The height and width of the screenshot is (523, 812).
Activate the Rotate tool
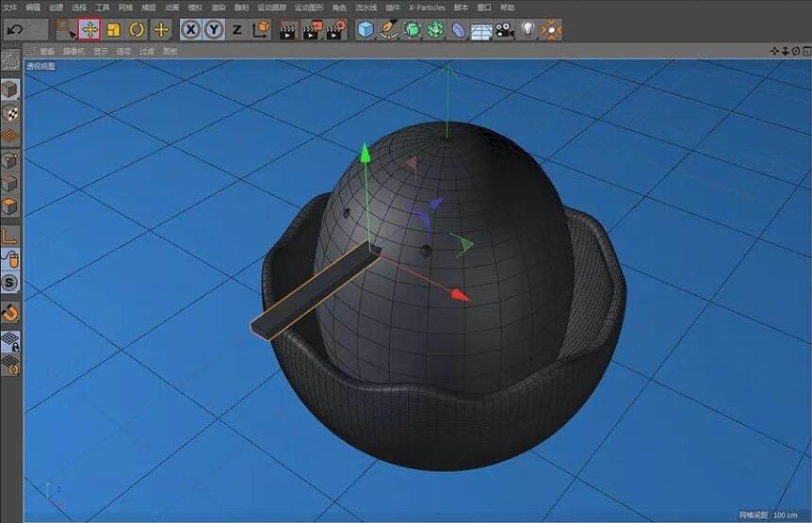[x=137, y=29]
